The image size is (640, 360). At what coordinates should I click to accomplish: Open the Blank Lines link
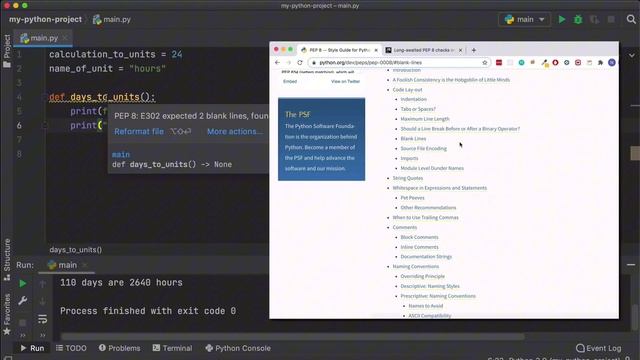tap(413, 139)
